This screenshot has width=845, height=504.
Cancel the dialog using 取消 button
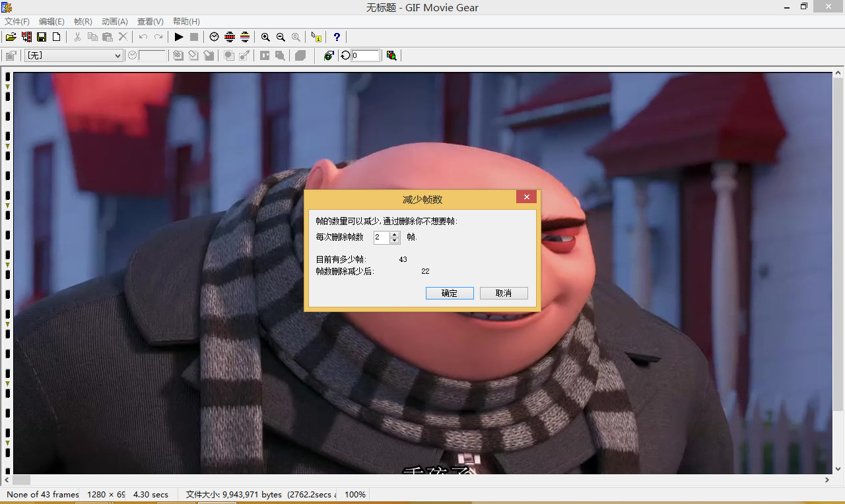coord(504,293)
